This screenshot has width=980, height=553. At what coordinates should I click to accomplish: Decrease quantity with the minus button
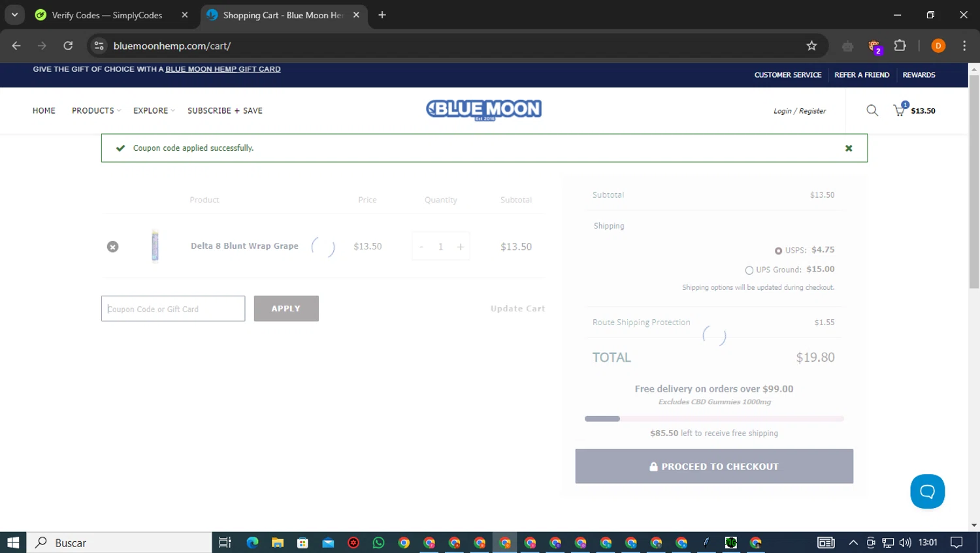point(421,247)
